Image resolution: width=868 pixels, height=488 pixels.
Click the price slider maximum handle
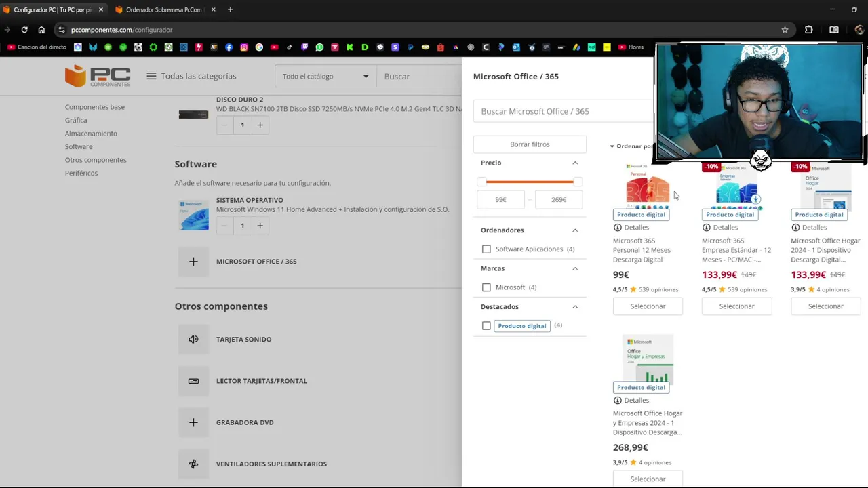coord(577,182)
